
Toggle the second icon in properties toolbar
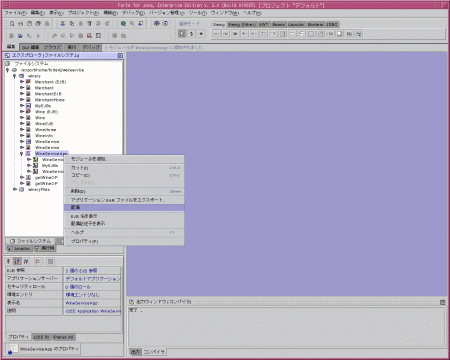tap(18, 261)
